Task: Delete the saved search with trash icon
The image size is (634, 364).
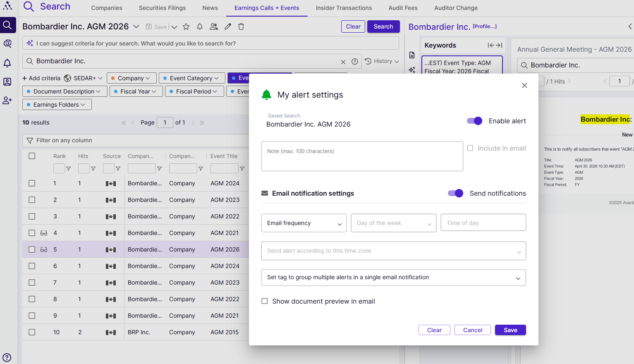Action: tap(241, 27)
